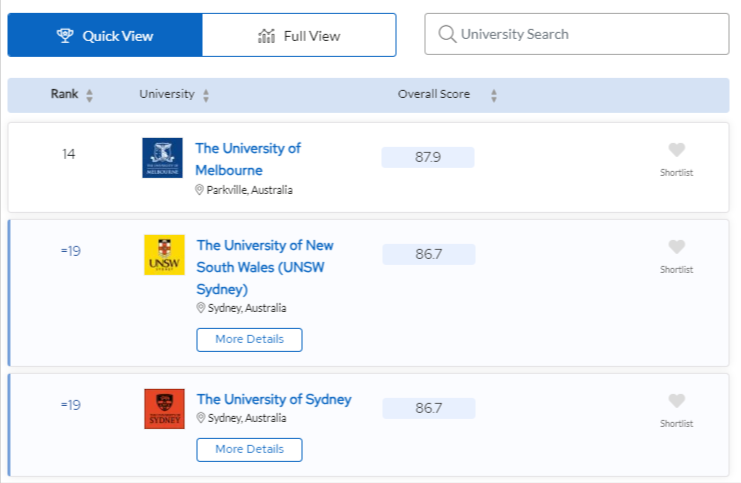The height and width of the screenshot is (483, 741).
Task: Click the University of Melbourne logo
Action: (x=163, y=158)
